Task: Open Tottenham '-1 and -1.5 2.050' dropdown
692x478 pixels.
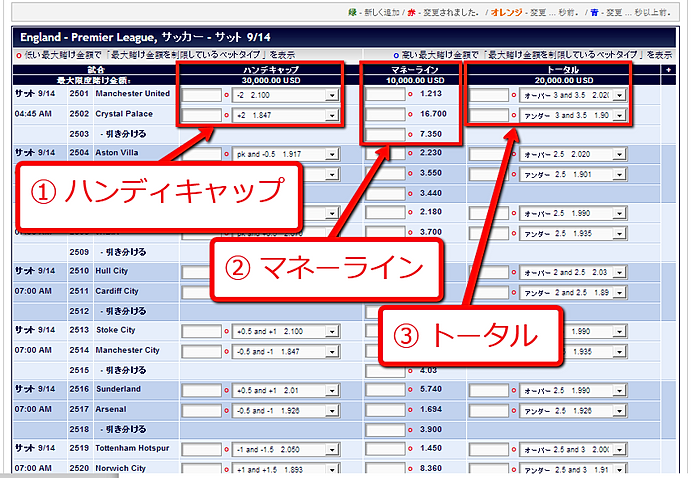Action: (x=286, y=450)
